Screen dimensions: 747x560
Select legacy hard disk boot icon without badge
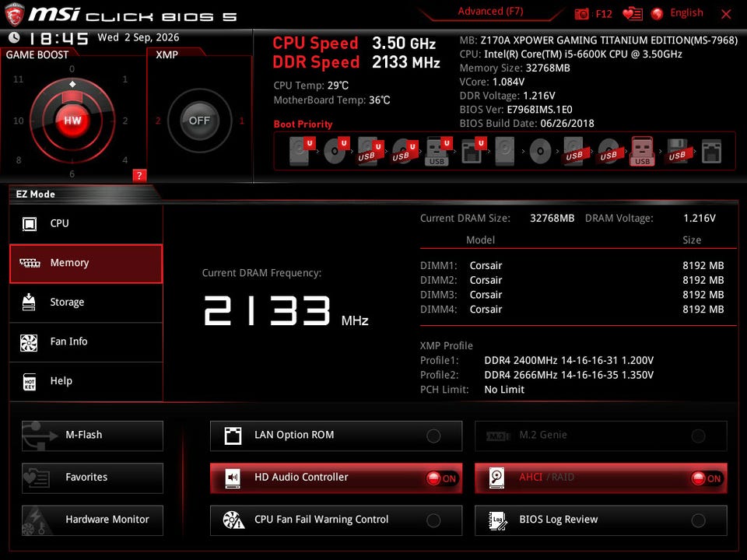tap(504, 151)
